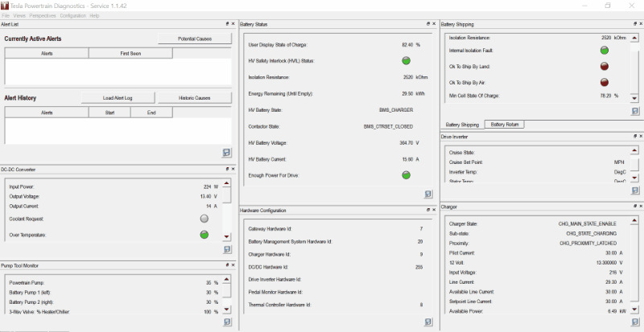Viewport: 644px width, 332px height.
Task: Click the Load Alert Log button
Action: (x=118, y=98)
